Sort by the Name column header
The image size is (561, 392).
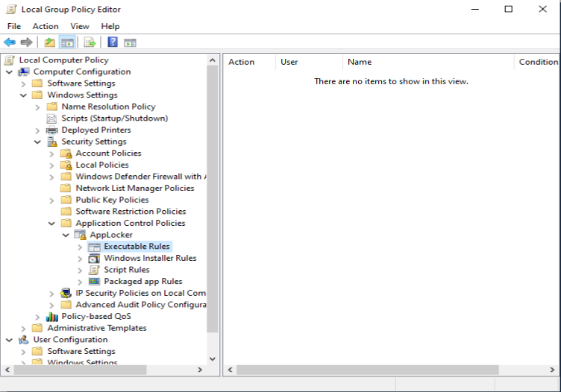[428, 62]
